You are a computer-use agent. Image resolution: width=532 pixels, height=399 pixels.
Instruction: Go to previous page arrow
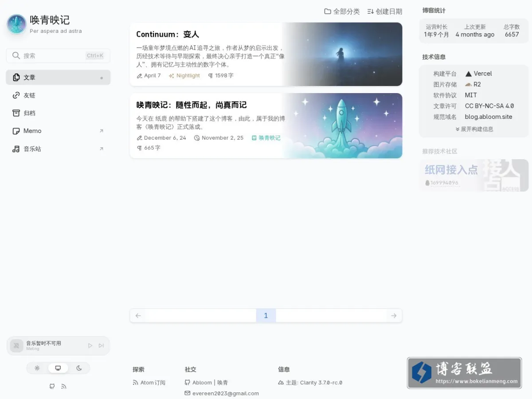[138, 316]
